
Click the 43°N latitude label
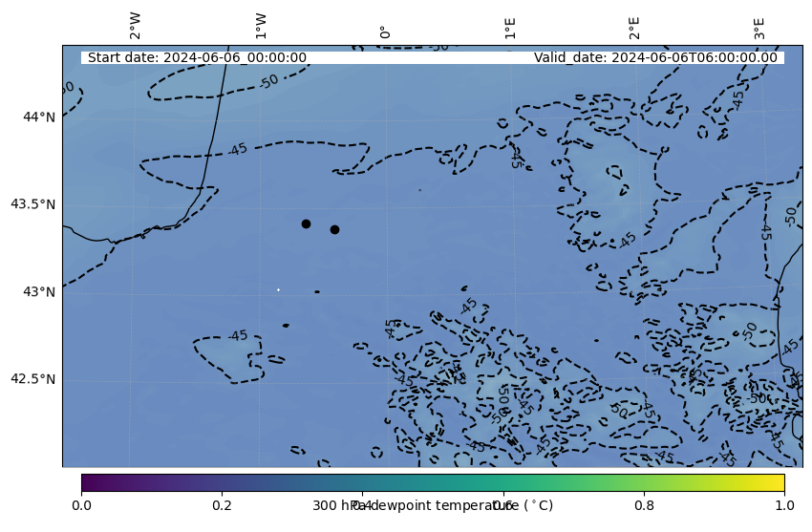click(39, 292)
